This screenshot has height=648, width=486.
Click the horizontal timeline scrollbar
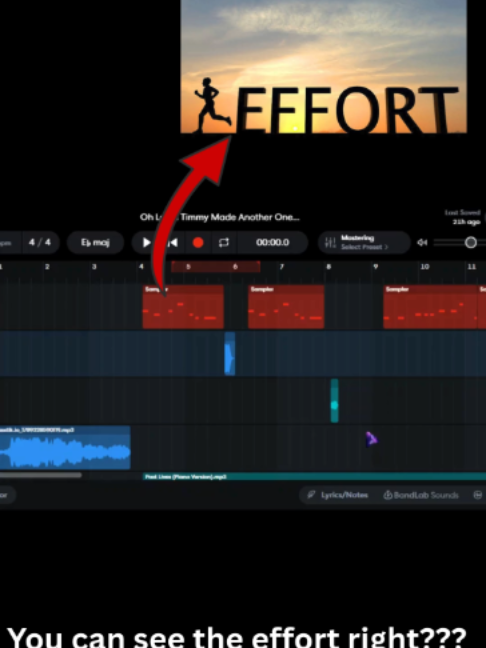click(x=40, y=475)
